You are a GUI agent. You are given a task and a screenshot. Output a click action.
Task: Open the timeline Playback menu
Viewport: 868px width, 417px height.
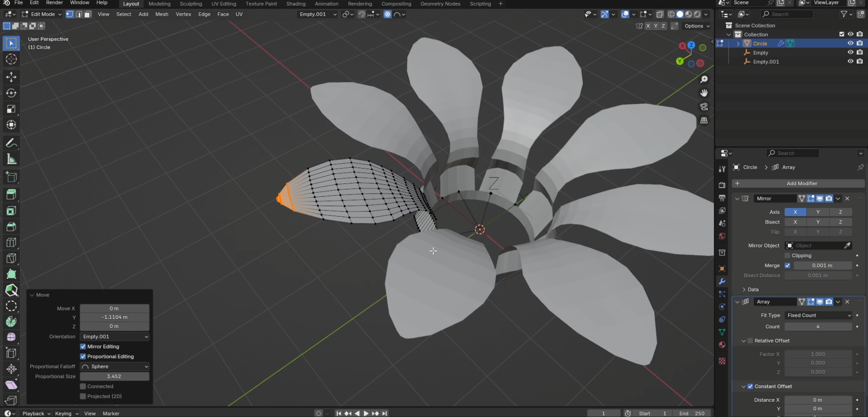point(36,413)
